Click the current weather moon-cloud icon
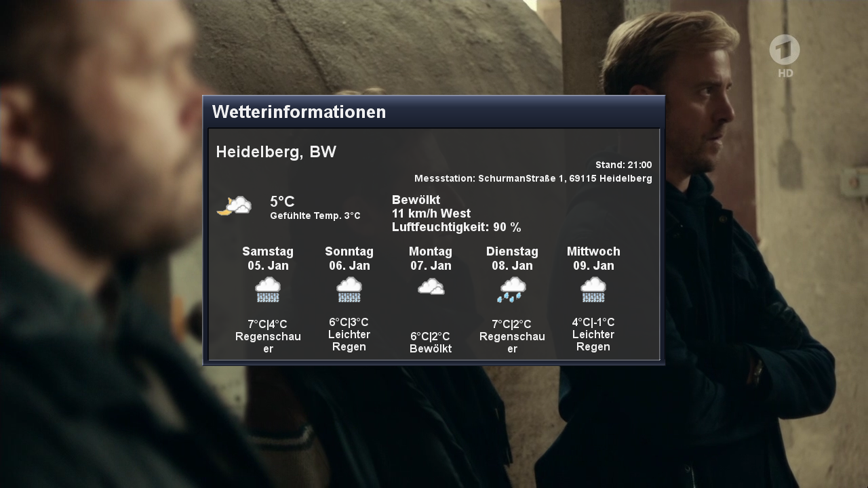Image resolution: width=868 pixels, height=488 pixels. point(234,205)
